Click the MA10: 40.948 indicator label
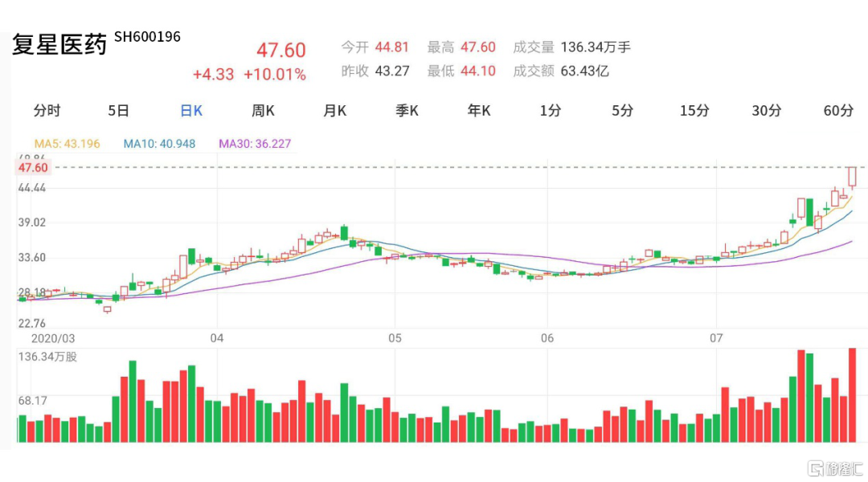Viewport: 868px width, 482px height. [159, 144]
